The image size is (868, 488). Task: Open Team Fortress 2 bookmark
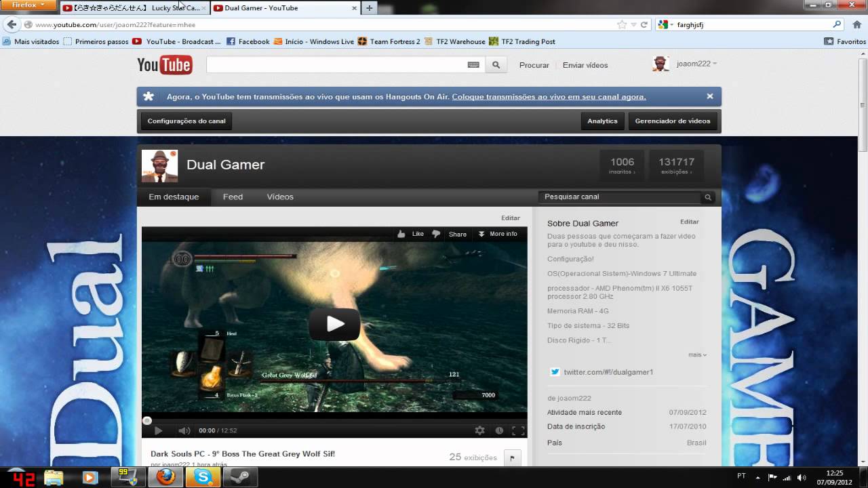[389, 41]
